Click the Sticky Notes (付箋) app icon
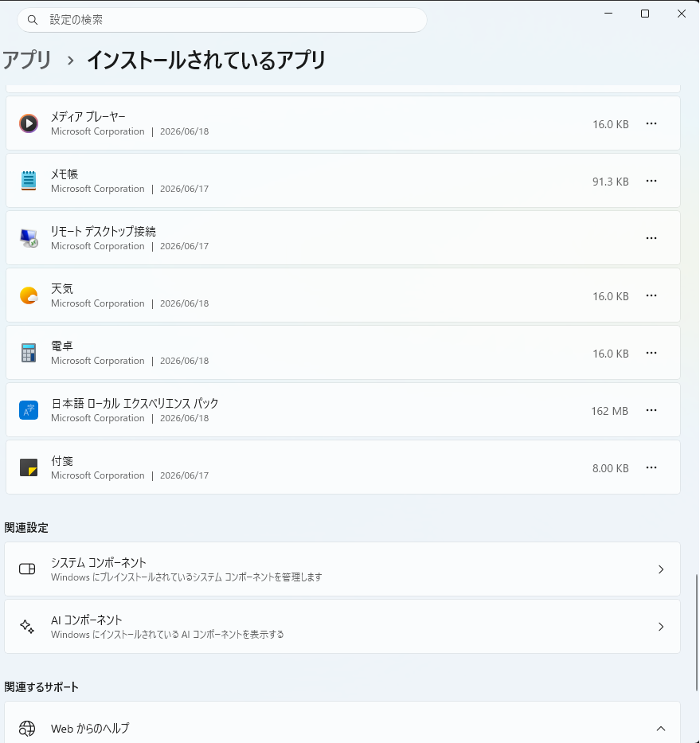Viewport: 700px width, 743px height. [x=29, y=467]
